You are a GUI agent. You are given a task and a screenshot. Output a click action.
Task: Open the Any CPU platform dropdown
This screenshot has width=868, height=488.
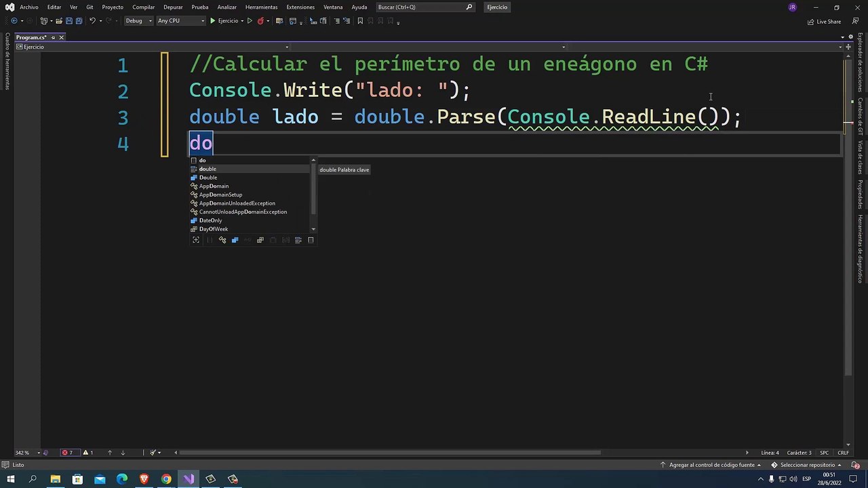(x=180, y=21)
